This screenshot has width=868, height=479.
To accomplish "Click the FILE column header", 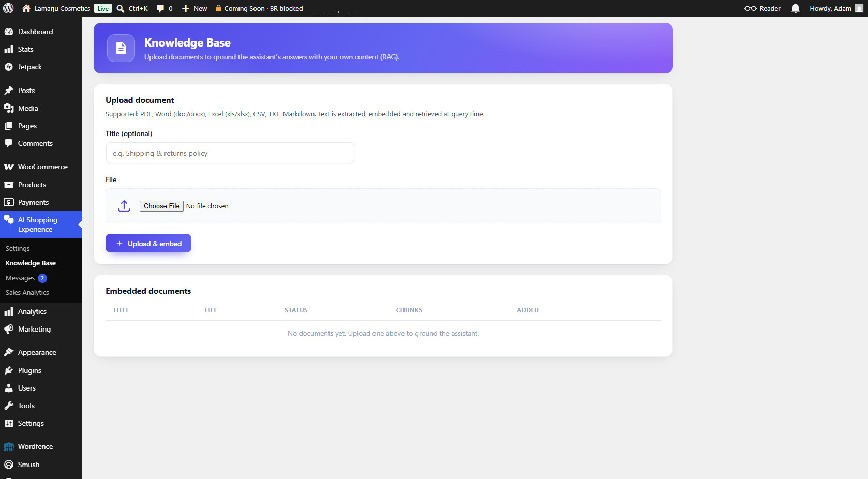I will pos(211,310).
